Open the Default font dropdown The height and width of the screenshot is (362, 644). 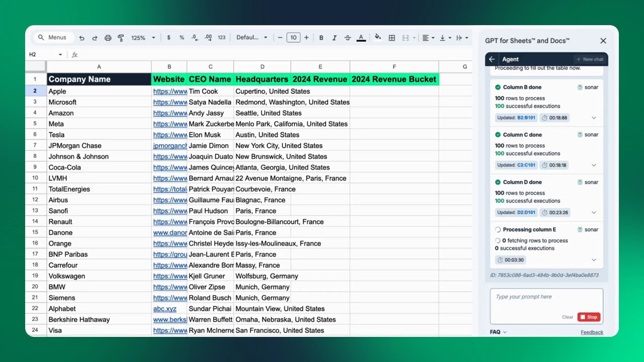click(252, 38)
